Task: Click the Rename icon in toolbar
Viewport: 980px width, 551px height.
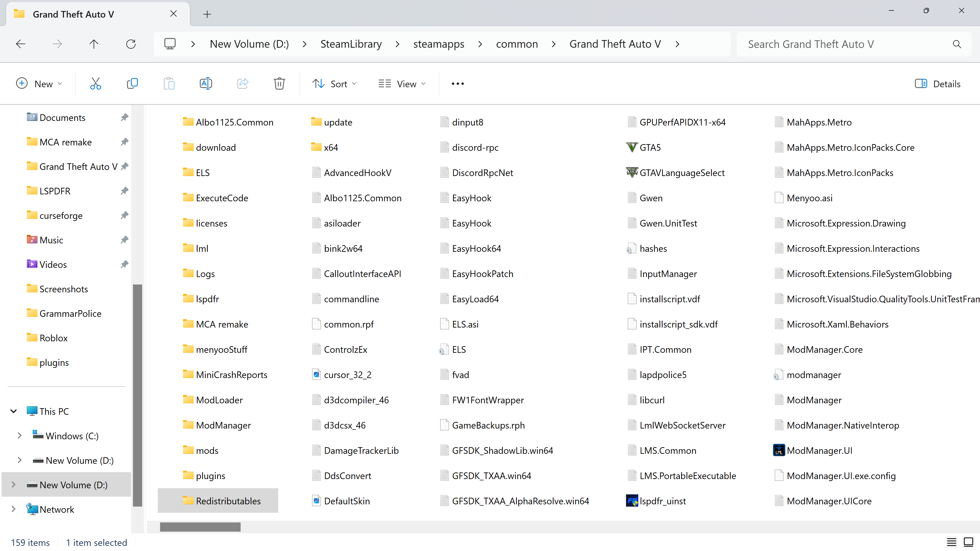Action: (x=206, y=84)
